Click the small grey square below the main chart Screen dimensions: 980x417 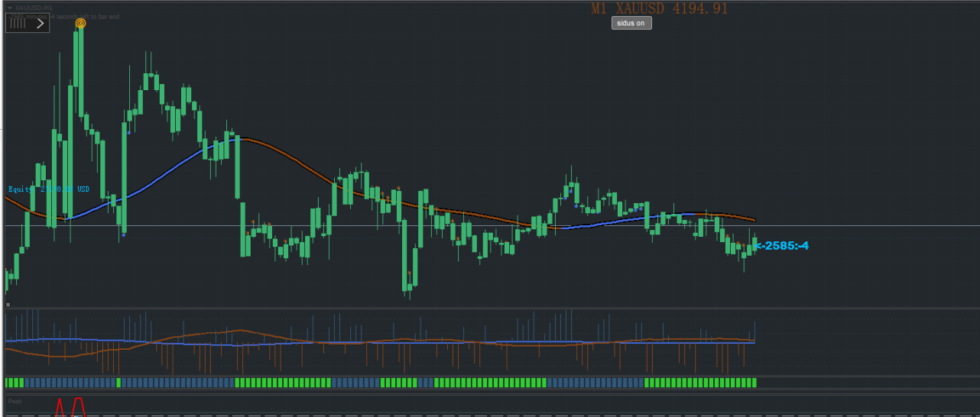point(8,305)
